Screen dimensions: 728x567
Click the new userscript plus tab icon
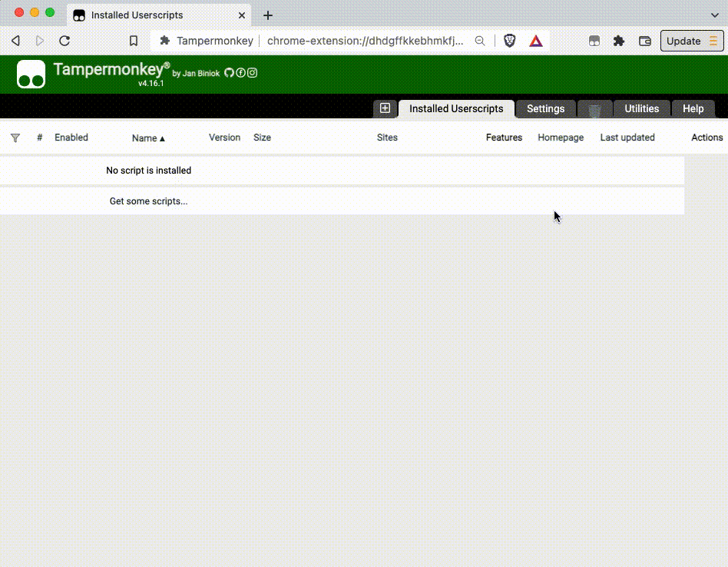[385, 108]
